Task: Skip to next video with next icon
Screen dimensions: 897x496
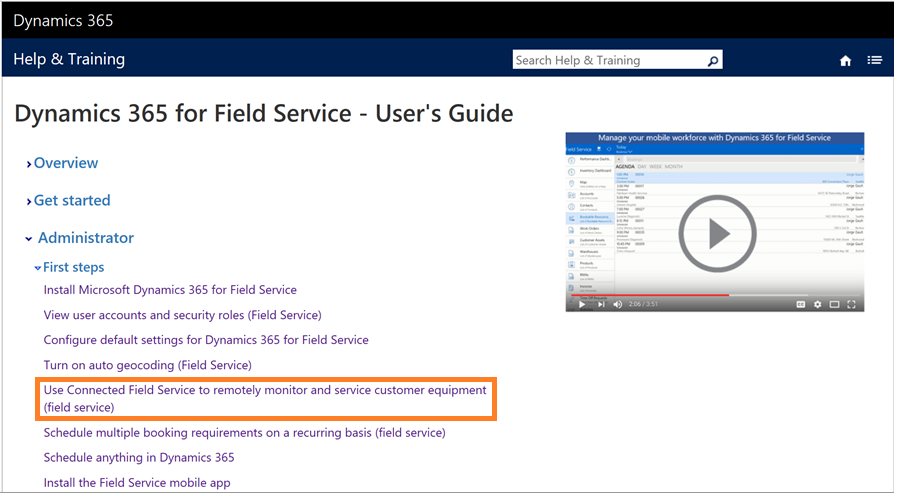Action: pyautogui.click(x=600, y=303)
